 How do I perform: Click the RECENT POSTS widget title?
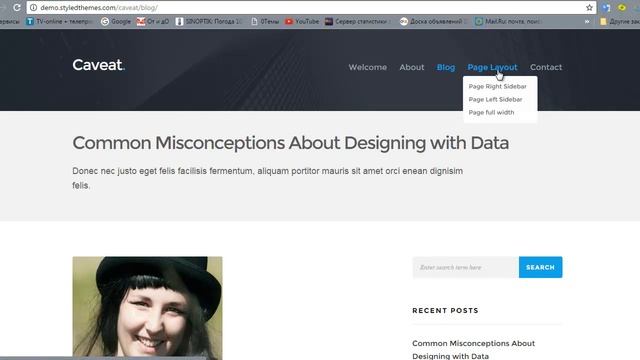click(x=445, y=311)
